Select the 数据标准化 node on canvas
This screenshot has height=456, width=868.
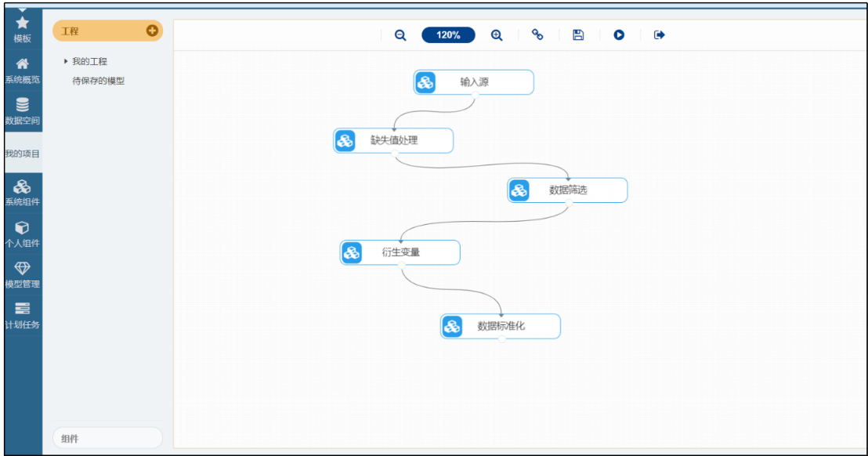[x=501, y=327]
